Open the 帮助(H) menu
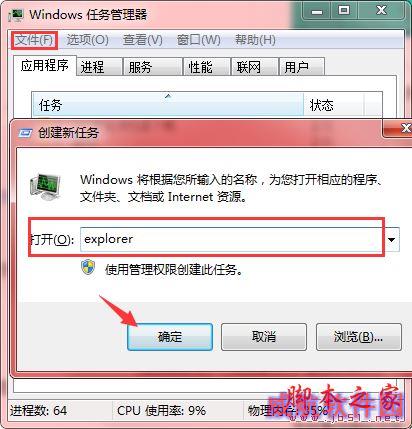Screen dimensions: 412x429 point(255,40)
